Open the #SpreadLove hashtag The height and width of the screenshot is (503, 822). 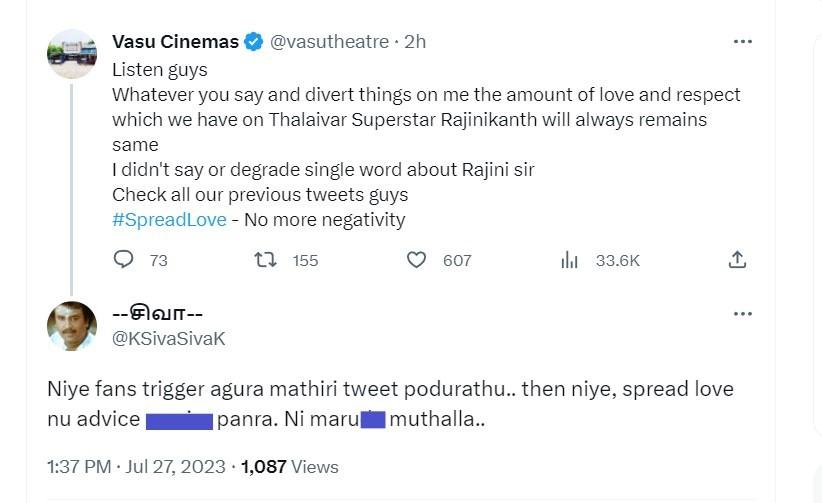pyautogui.click(x=169, y=219)
